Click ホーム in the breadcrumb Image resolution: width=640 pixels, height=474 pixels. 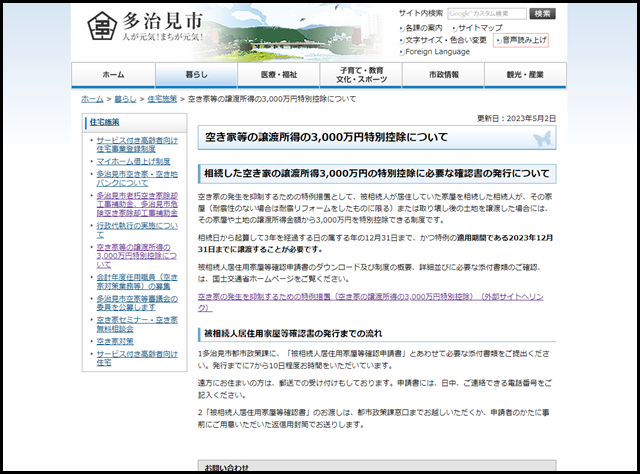pyautogui.click(x=92, y=99)
